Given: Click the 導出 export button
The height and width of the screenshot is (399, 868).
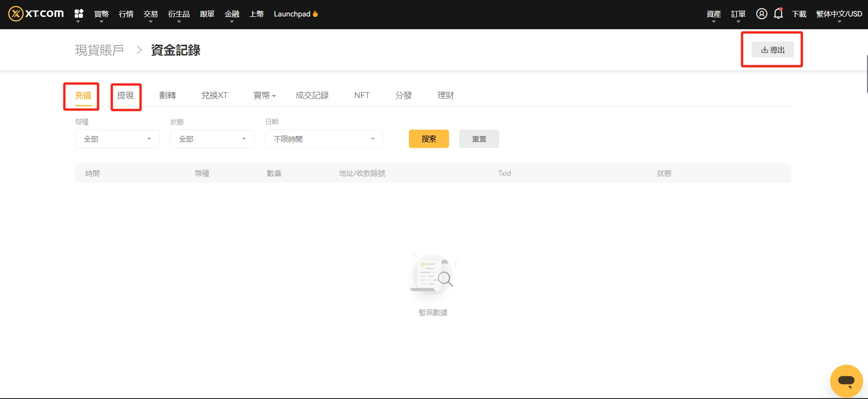Looking at the screenshot, I should [773, 50].
